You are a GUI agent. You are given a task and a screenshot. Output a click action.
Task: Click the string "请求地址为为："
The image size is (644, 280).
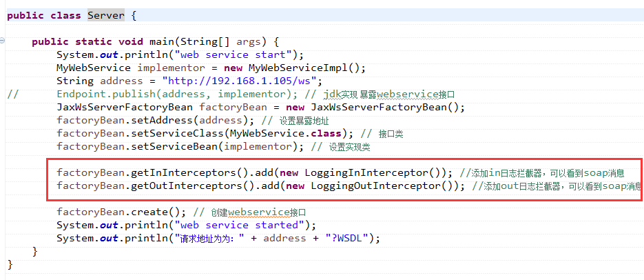click(x=209, y=239)
